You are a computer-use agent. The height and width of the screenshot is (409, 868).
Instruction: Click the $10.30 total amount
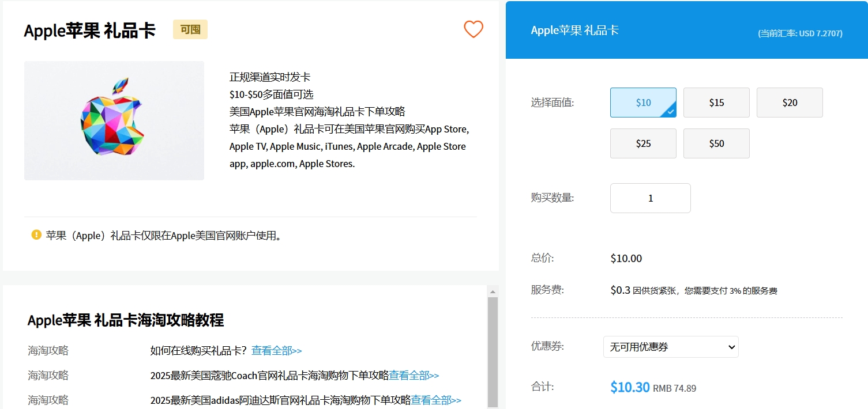pyautogui.click(x=630, y=387)
